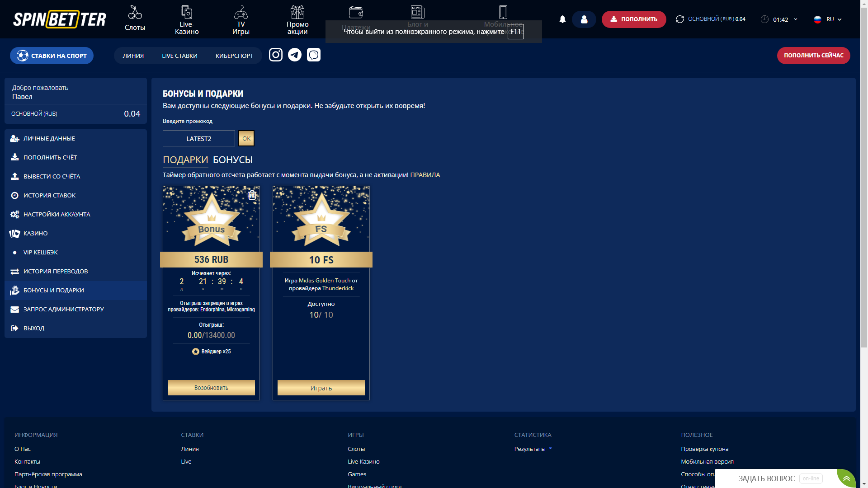Viewport: 868px width, 488px height.
Task: Click the Основной (RUB) balance in sidebar
Action: click(x=75, y=114)
